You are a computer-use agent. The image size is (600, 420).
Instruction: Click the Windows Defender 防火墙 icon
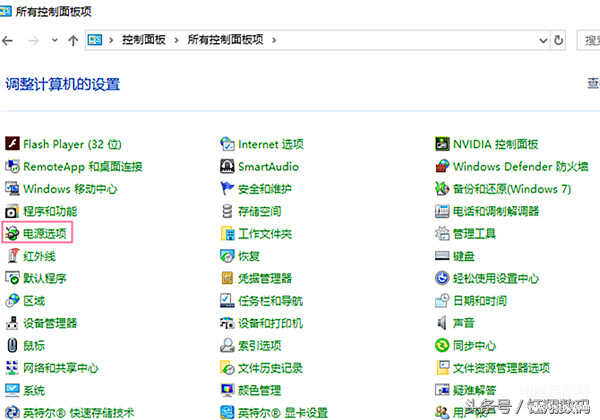pyautogui.click(x=442, y=166)
